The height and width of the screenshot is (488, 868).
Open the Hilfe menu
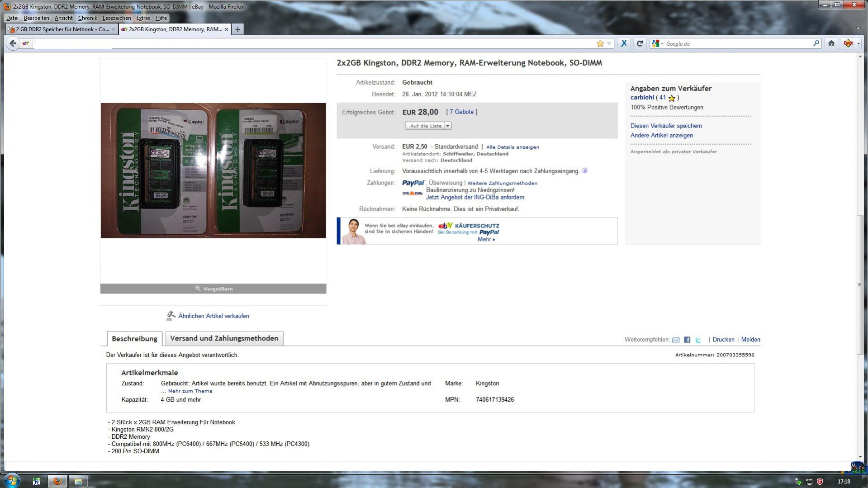161,18
